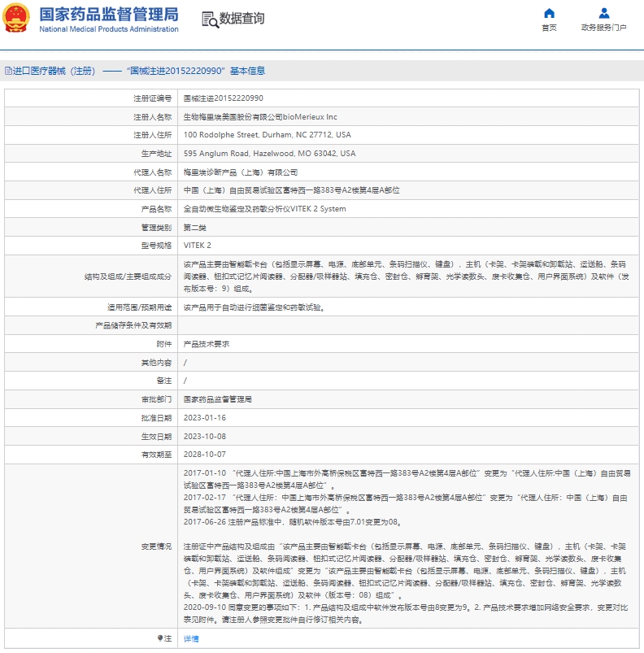
Task: Click 国家药品监督管理局 site title
Action: tap(109, 14)
